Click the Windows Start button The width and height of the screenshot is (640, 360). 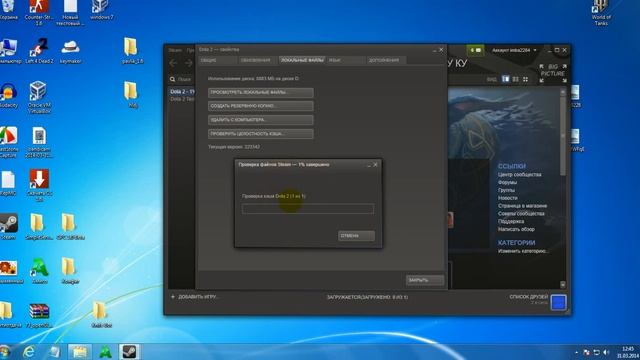5,351
